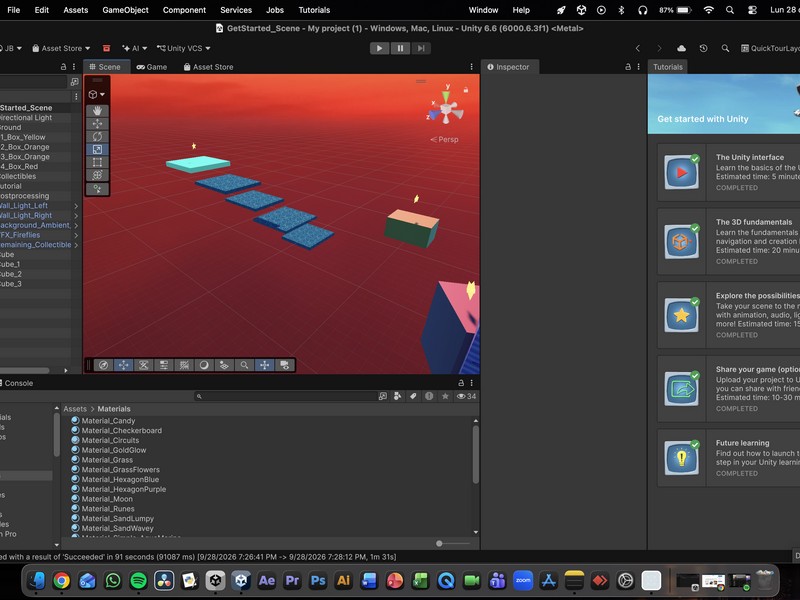Switch to the Console tab
Image resolution: width=800 pixels, height=600 pixels.
click(18, 383)
